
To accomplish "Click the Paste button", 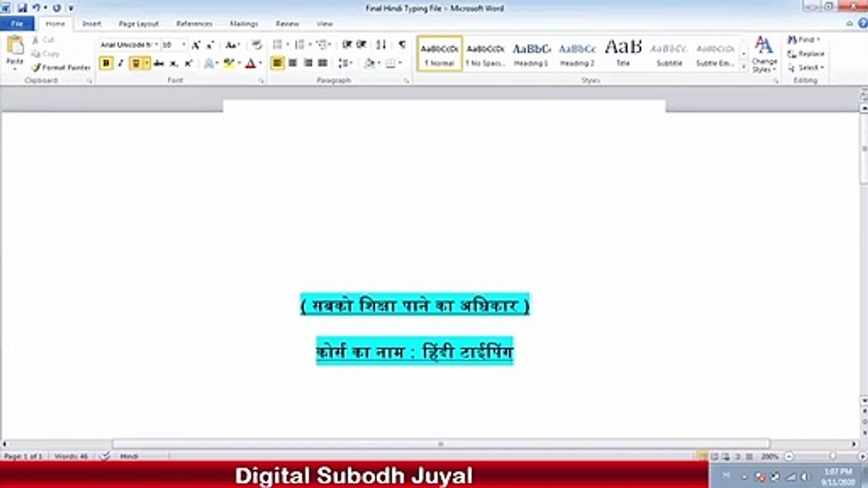I will 15,53.
